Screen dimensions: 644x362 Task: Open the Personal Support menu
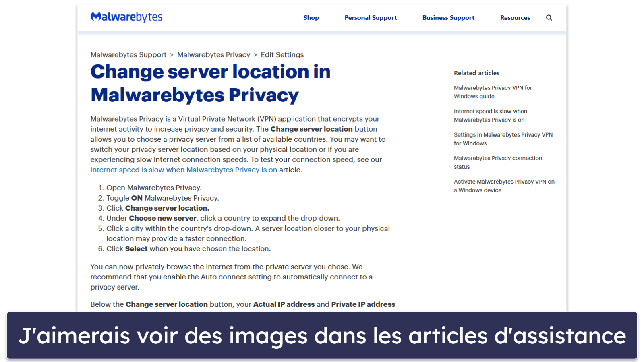371,18
